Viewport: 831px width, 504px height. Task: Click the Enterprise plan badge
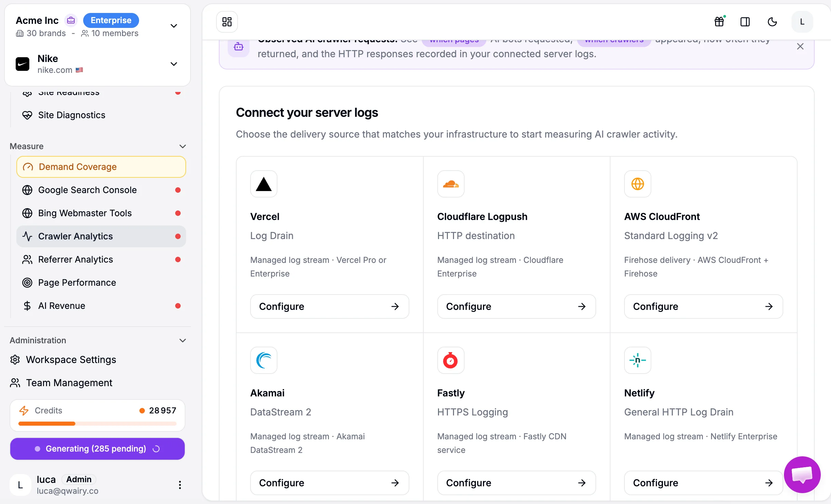pyautogui.click(x=111, y=20)
